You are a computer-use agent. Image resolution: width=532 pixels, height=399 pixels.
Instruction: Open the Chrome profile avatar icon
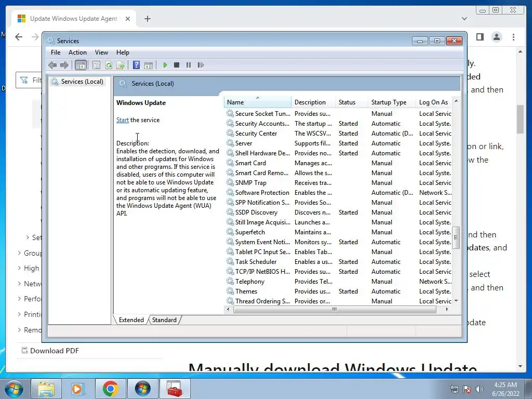point(496,37)
